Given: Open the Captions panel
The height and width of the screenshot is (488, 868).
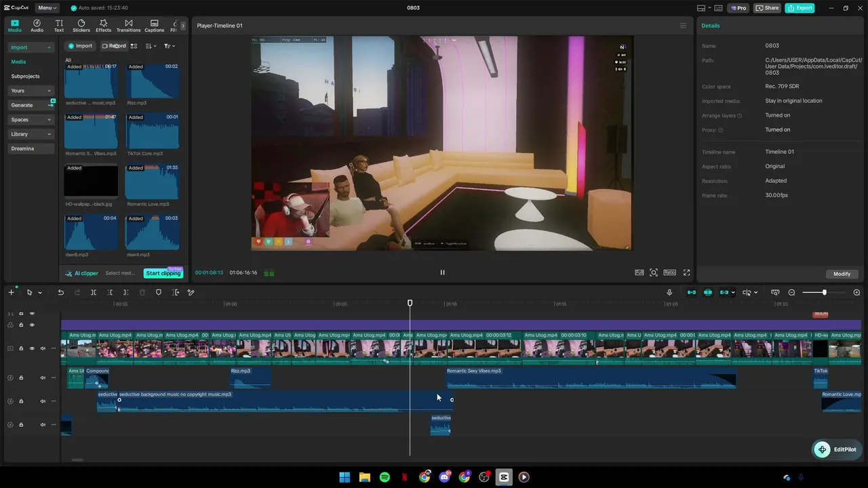Looking at the screenshot, I should point(154,26).
